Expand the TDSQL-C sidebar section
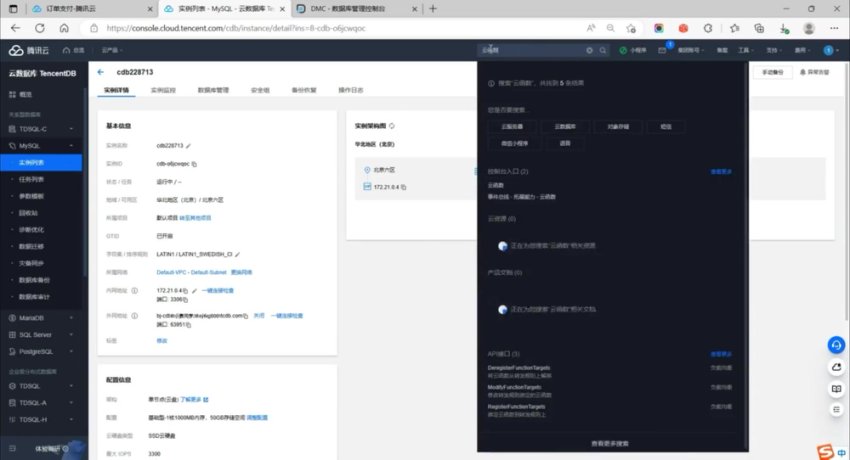 pyautogui.click(x=41, y=129)
